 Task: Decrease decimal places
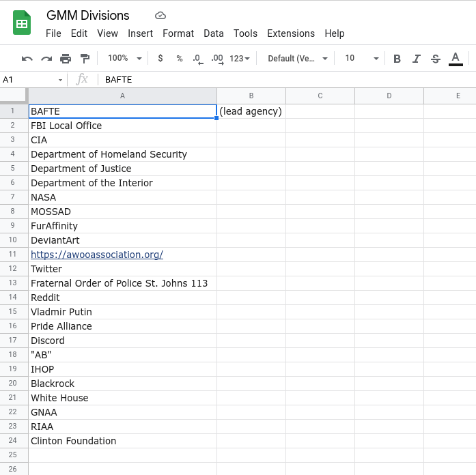[198, 58]
